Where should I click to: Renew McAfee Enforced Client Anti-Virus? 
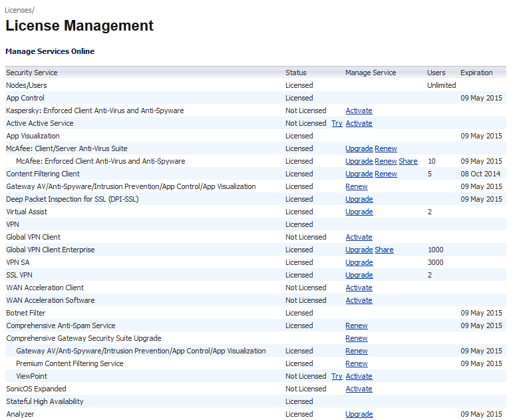[386, 161]
